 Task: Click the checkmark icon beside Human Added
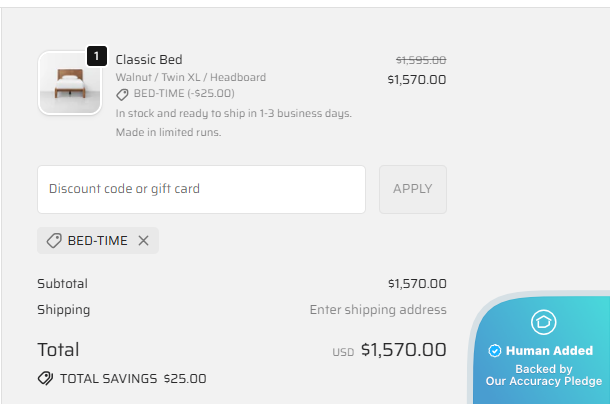click(494, 351)
